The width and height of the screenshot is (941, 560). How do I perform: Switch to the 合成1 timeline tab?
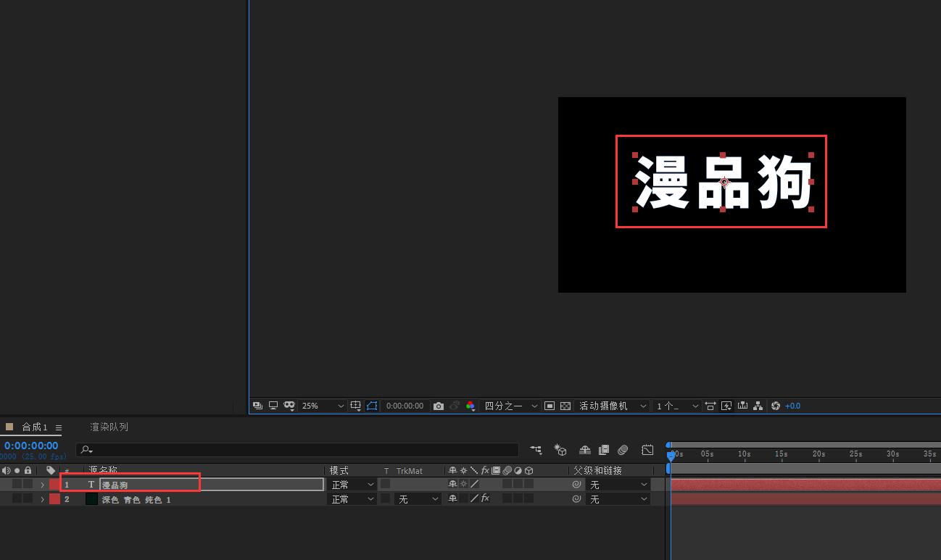pyautogui.click(x=34, y=427)
